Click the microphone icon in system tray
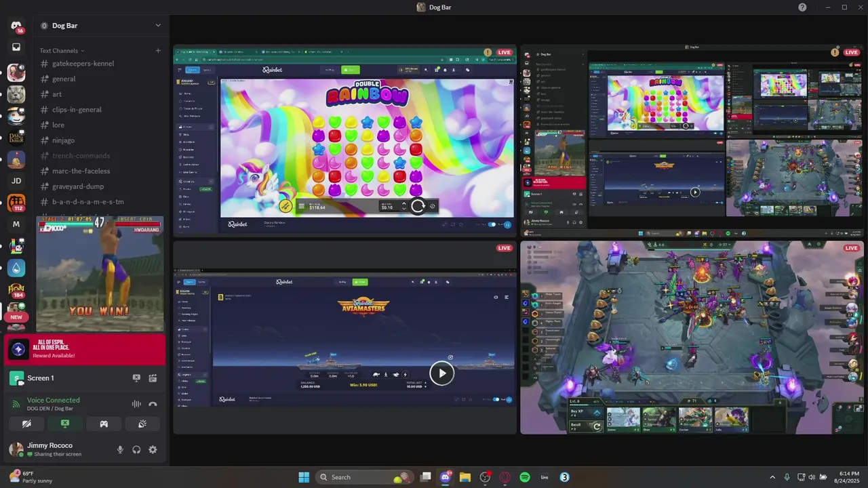868x488 pixels. coord(787,477)
